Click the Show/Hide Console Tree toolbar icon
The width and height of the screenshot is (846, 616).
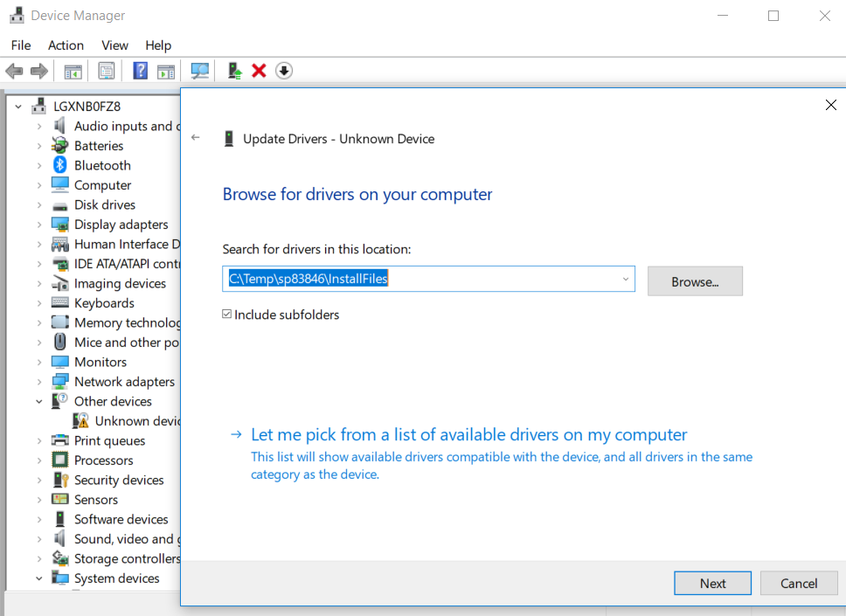[x=73, y=71]
